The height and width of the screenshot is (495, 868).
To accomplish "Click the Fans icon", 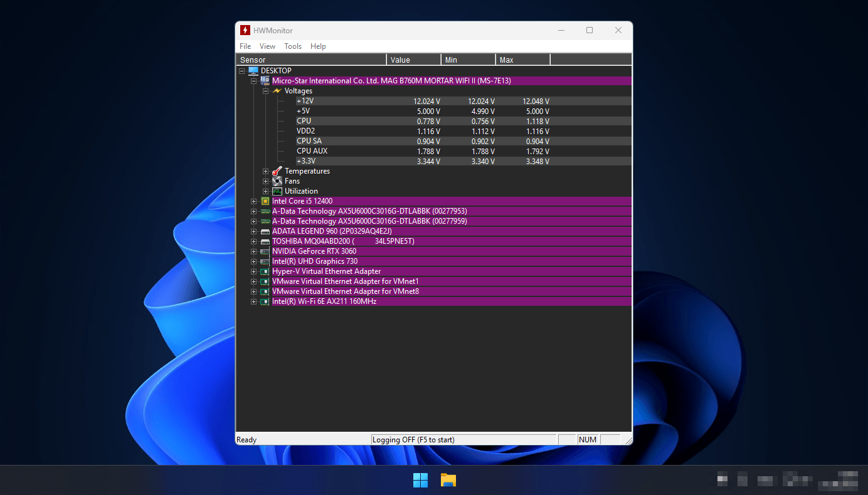I will [277, 181].
